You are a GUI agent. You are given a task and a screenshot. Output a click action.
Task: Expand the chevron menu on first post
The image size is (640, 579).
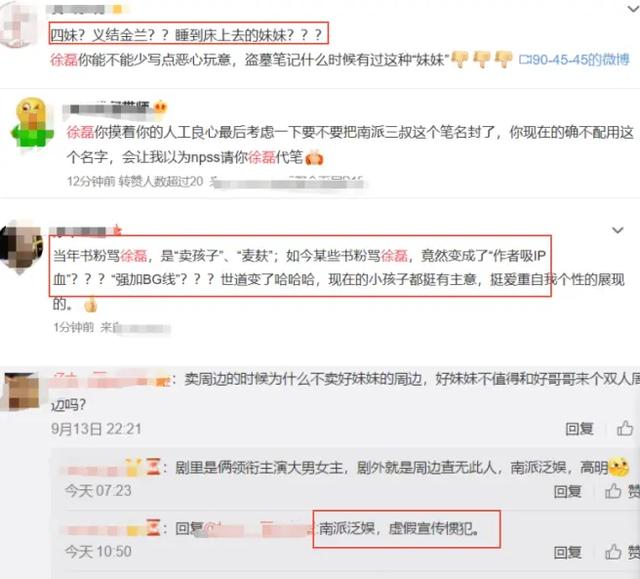(x=633, y=9)
